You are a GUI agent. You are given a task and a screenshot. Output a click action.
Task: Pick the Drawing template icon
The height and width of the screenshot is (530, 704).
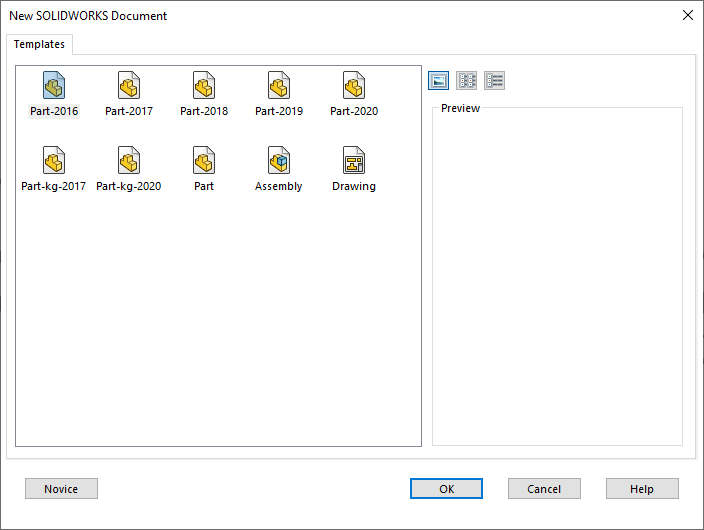[354, 161]
